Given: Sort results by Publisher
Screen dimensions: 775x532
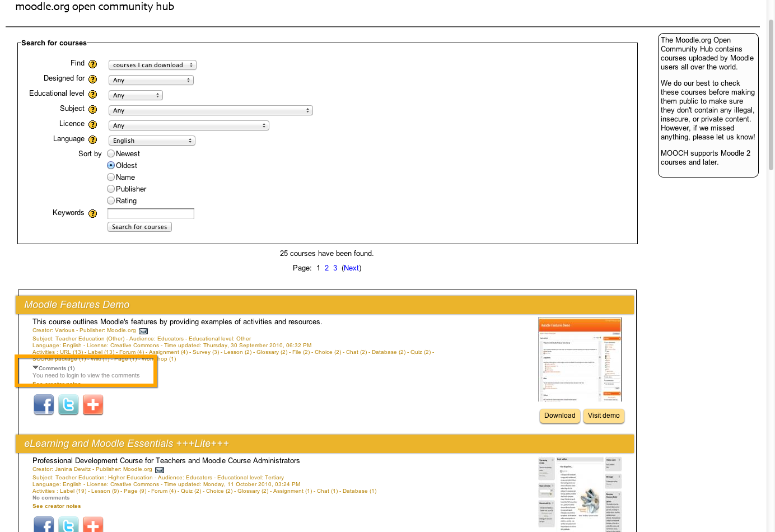Looking at the screenshot, I should [111, 189].
